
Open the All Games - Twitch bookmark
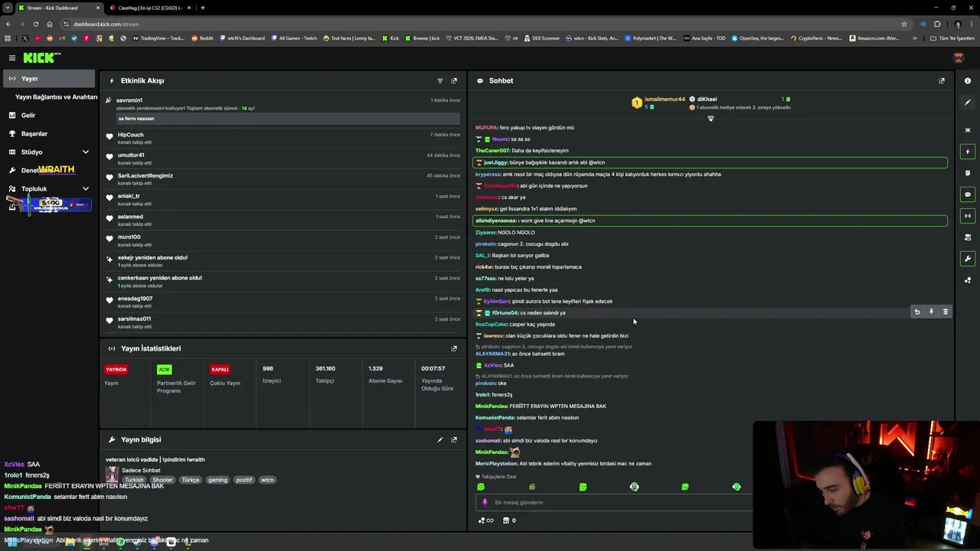294,38
